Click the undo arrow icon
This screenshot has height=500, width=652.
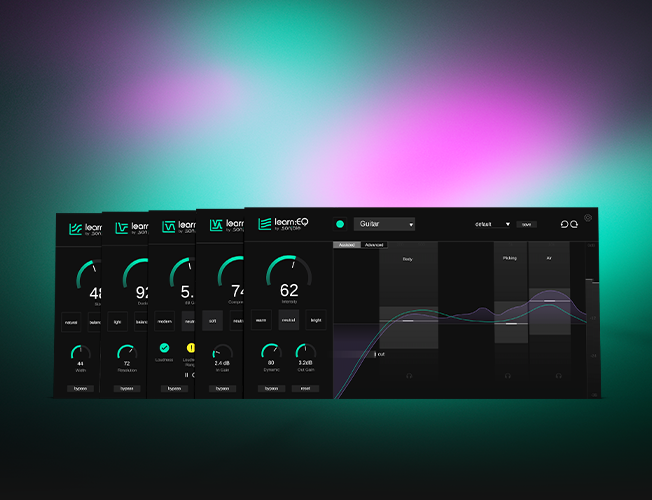coord(564,224)
